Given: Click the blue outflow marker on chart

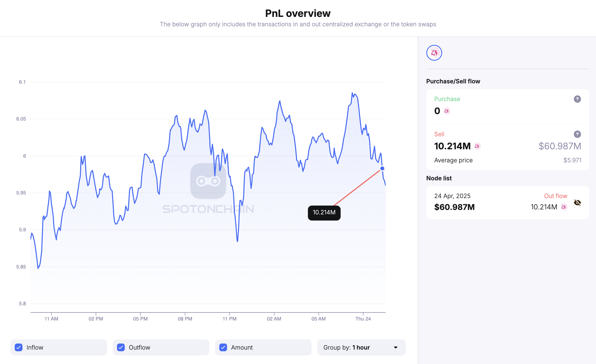Looking at the screenshot, I should (382, 168).
